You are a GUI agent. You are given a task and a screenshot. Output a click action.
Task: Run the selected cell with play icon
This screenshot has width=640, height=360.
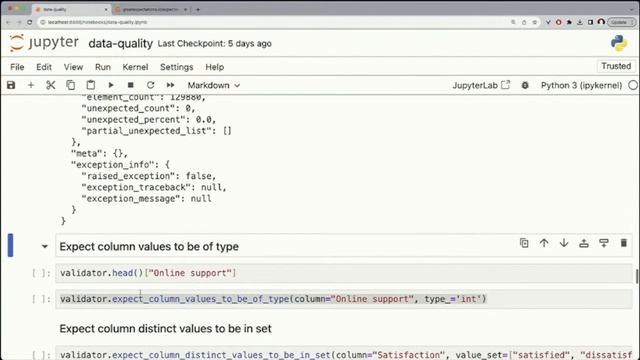111,85
